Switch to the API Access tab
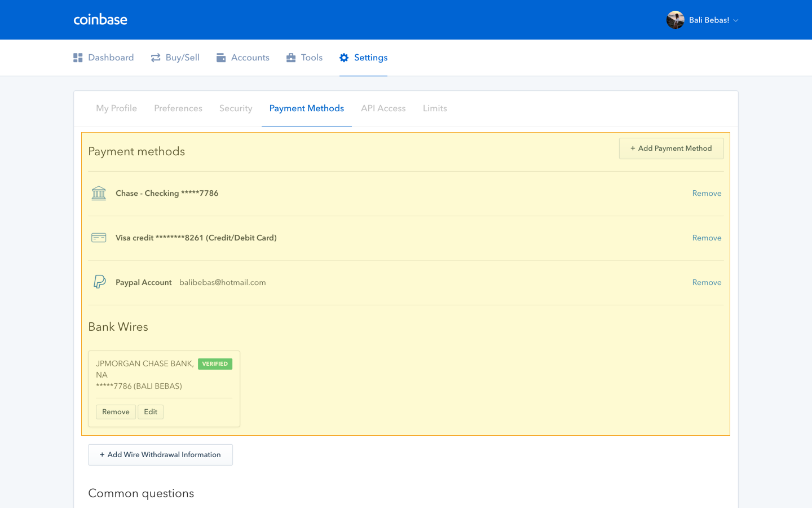812x508 pixels. point(383,108)
